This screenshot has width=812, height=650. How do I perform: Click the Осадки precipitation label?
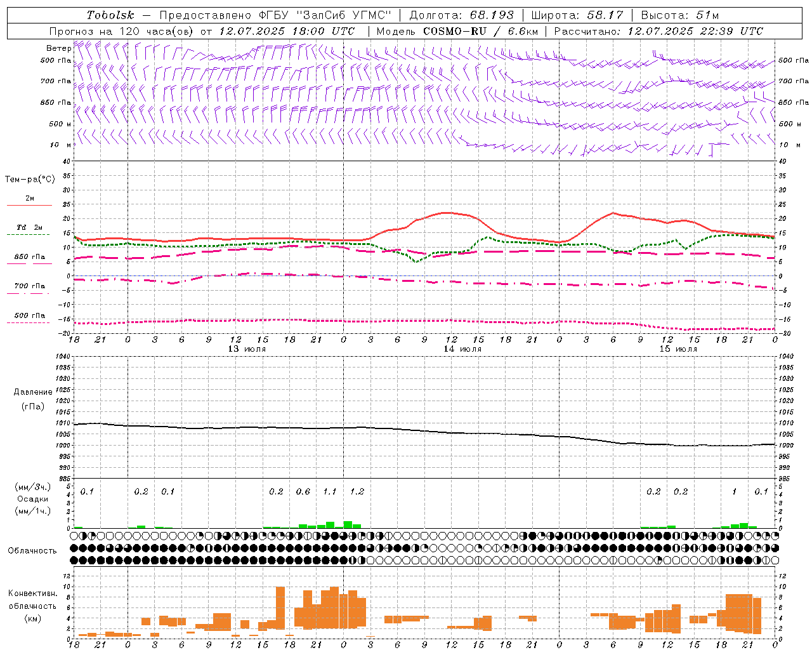(x=33, y=499)
